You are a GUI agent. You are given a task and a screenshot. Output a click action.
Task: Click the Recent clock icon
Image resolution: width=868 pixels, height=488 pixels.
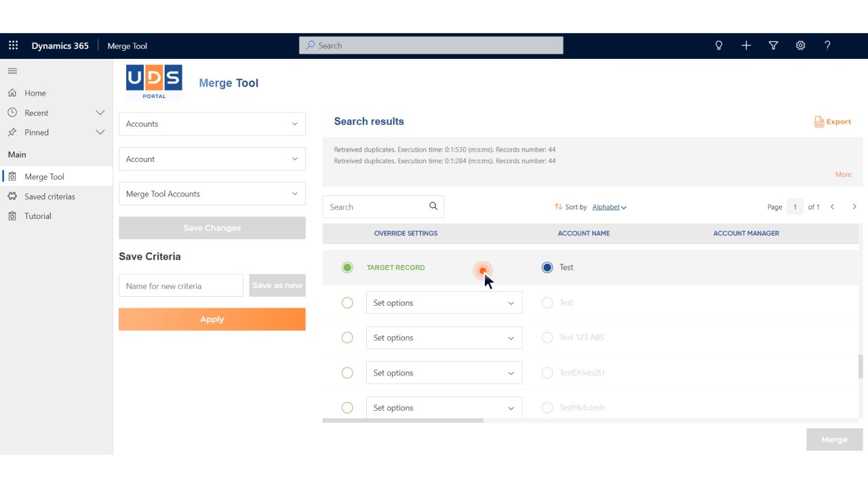(12, 113)
